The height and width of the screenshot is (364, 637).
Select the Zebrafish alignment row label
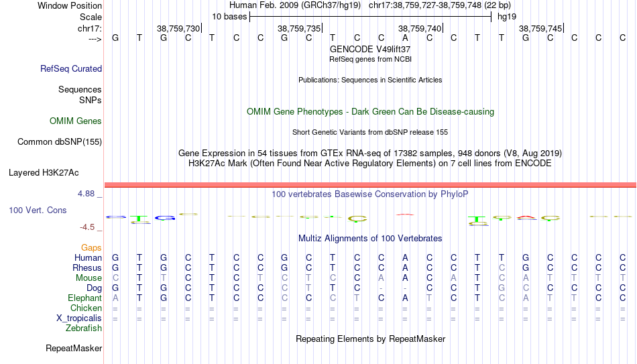[84, 328]
